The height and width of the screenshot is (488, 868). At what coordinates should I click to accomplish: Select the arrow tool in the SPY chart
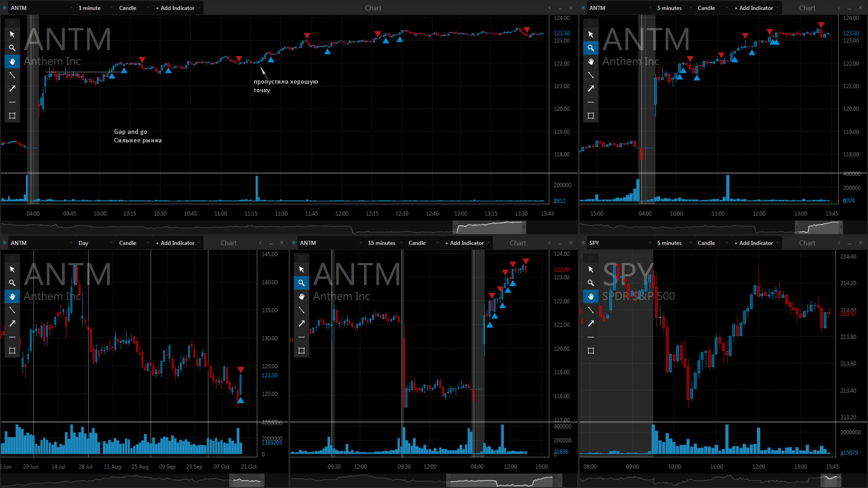coord(591,324)
